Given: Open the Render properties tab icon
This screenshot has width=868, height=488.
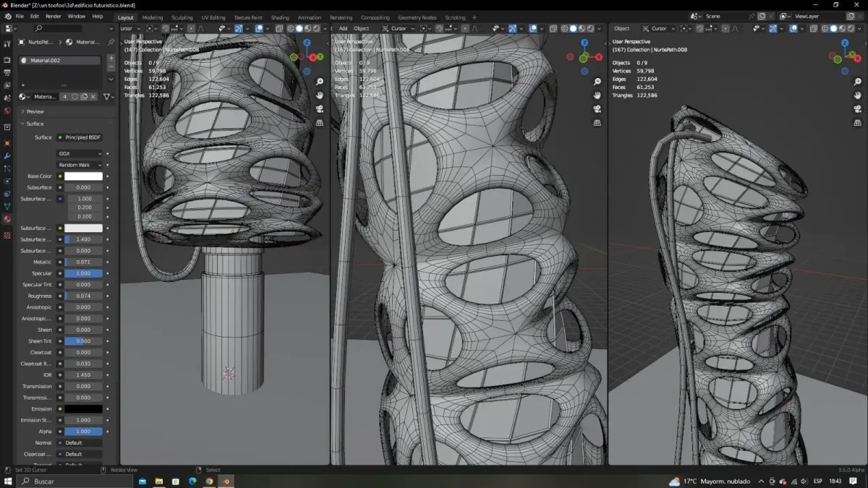Looking at the screenshot, I should click(7, 60).
